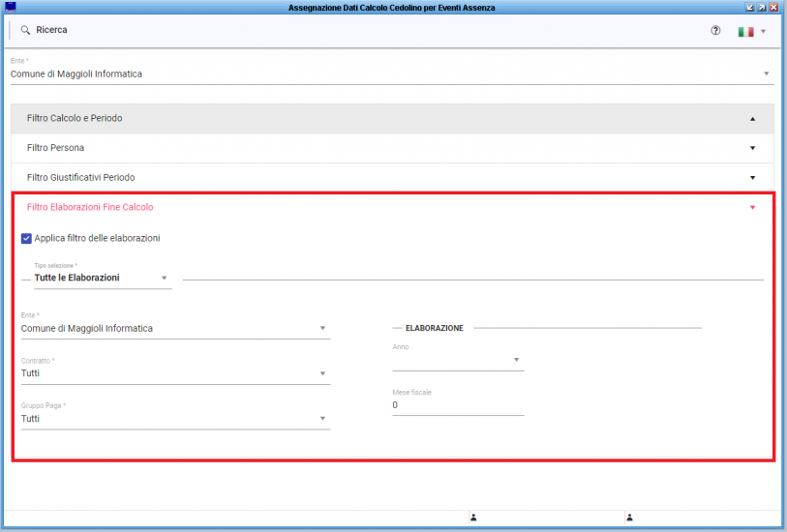Click Filtro Elaborazioni Fine Calcolo header text
787x532 pixels.
click(90, 207)
